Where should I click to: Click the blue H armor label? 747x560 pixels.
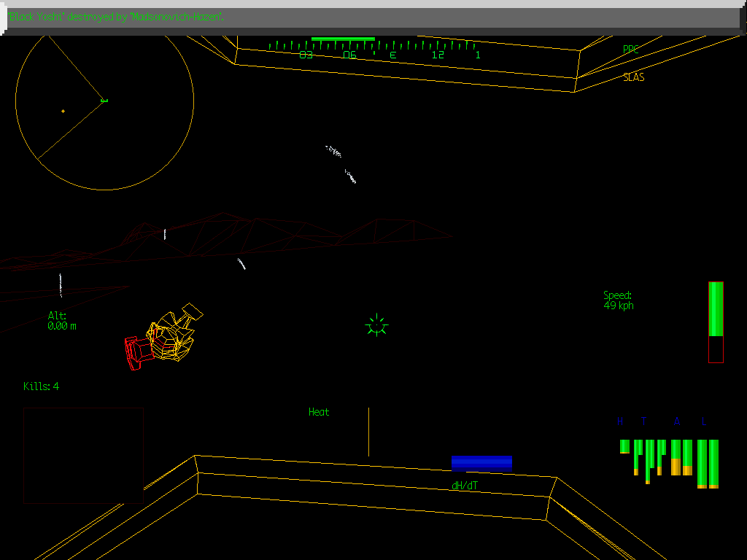[x=621, y=421]
